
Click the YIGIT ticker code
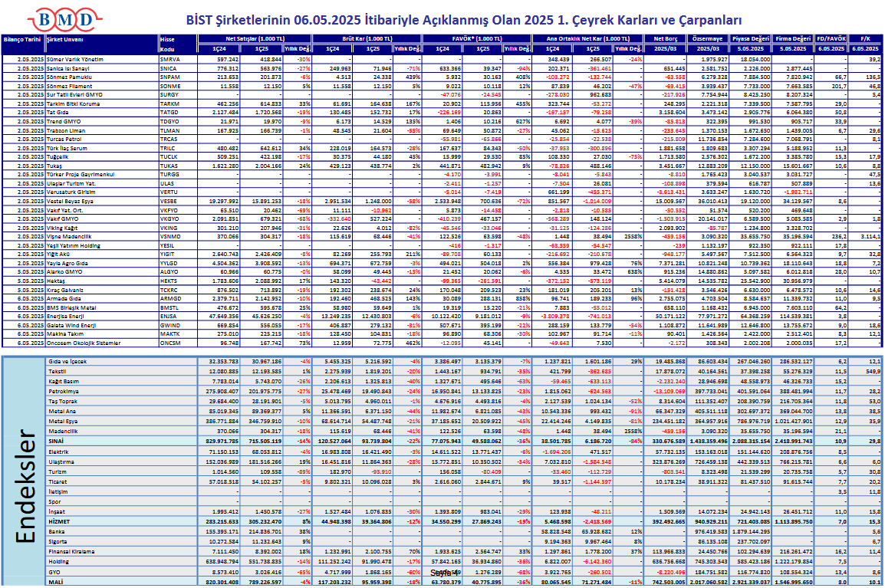[168, 255]
